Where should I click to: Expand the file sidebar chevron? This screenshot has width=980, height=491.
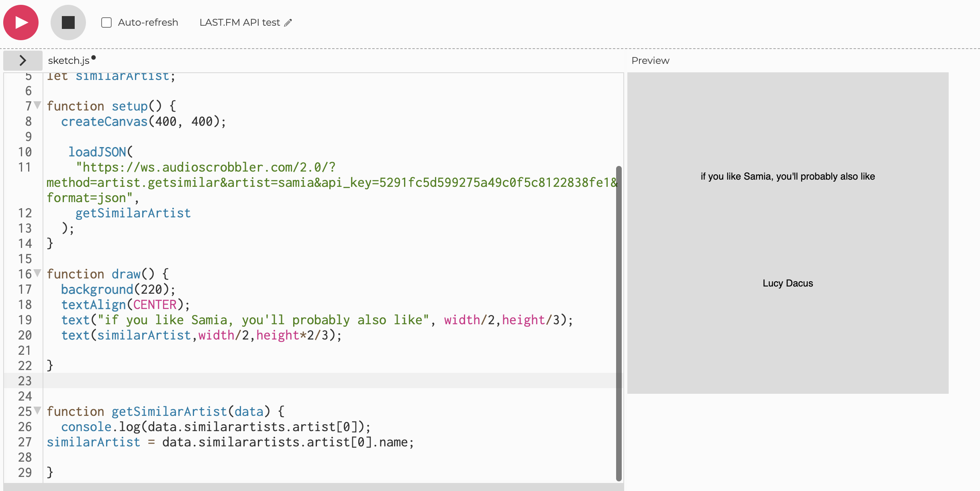[x=23, y=61]
